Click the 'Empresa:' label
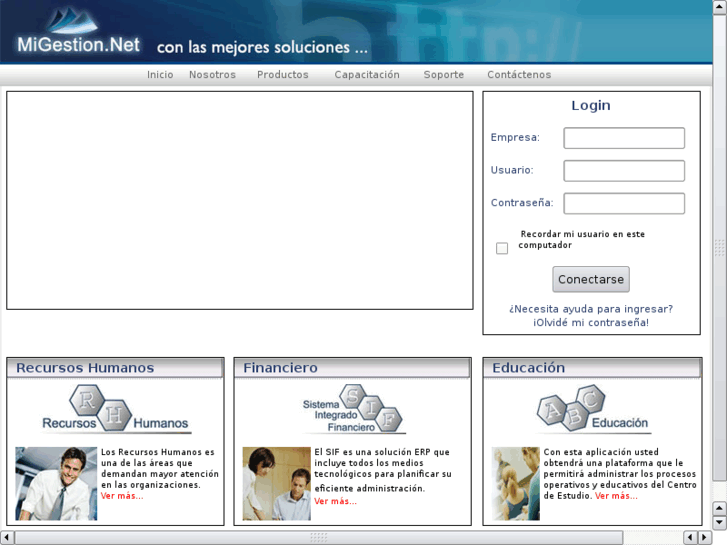The image size is (727, 545). (x=515, y=137)
